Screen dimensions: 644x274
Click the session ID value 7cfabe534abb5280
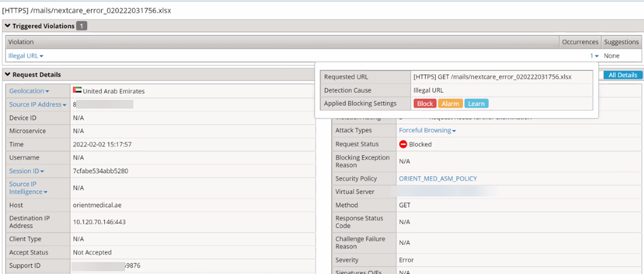point(101,171)
